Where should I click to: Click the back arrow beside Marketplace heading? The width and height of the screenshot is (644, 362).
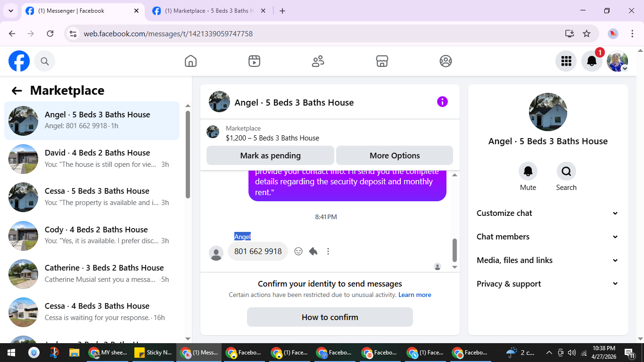17,91
